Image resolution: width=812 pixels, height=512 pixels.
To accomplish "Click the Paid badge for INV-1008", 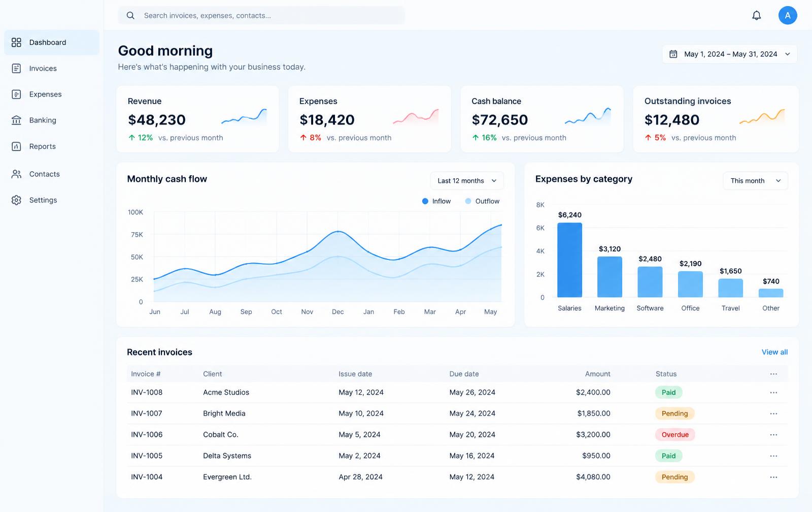I will 668,393.
